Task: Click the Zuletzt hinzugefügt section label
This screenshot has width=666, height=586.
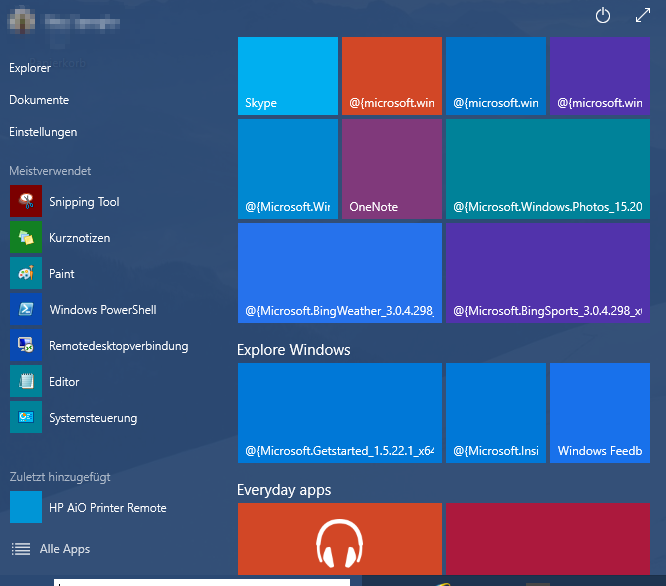Action: point(60,477)
